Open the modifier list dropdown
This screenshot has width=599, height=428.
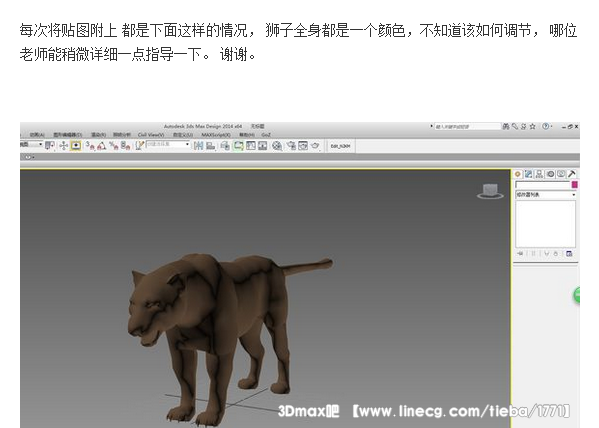click(546, 195)
